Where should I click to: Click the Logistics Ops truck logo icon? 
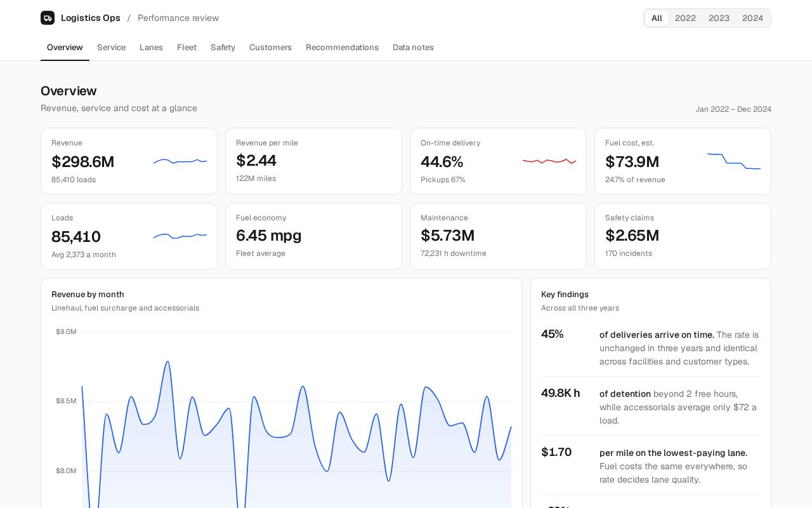(48, 18)
